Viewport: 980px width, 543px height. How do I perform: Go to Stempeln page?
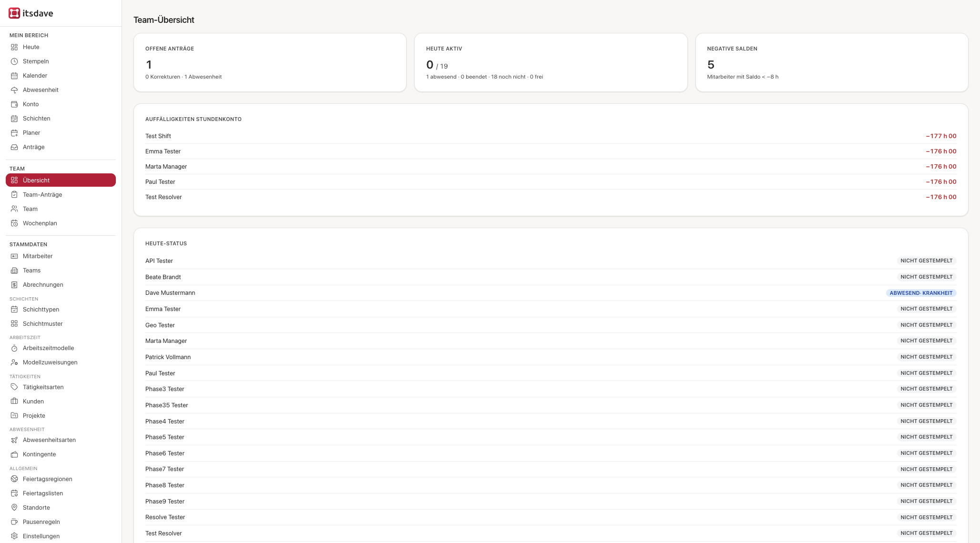(x=61, y=61)
